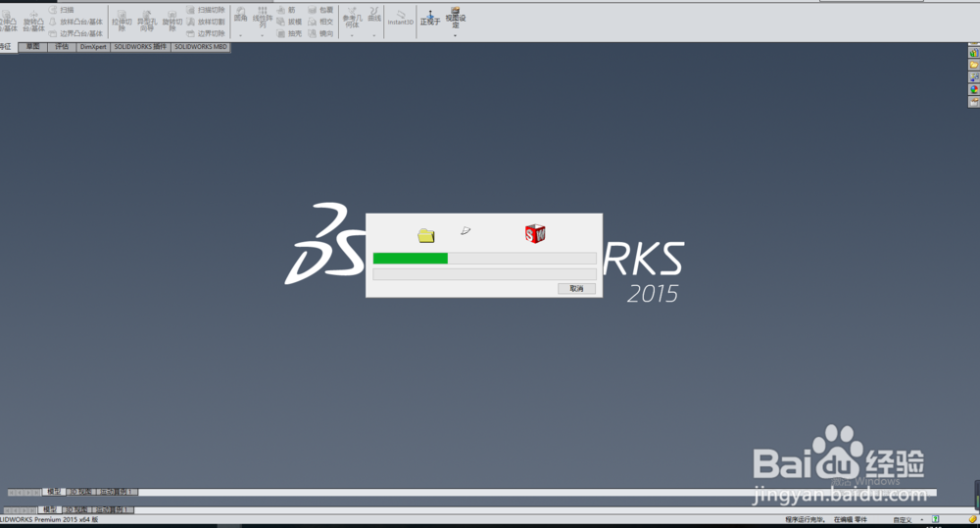
Task: Select the 抽壳 shell tool
Action: tap(290, 33)
